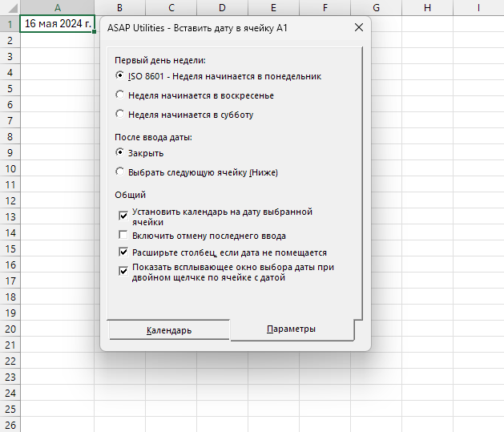Select cell A1 with date 16 мая 2024
The width and height of the screenshot is (504, 432).
coord(57,24)
